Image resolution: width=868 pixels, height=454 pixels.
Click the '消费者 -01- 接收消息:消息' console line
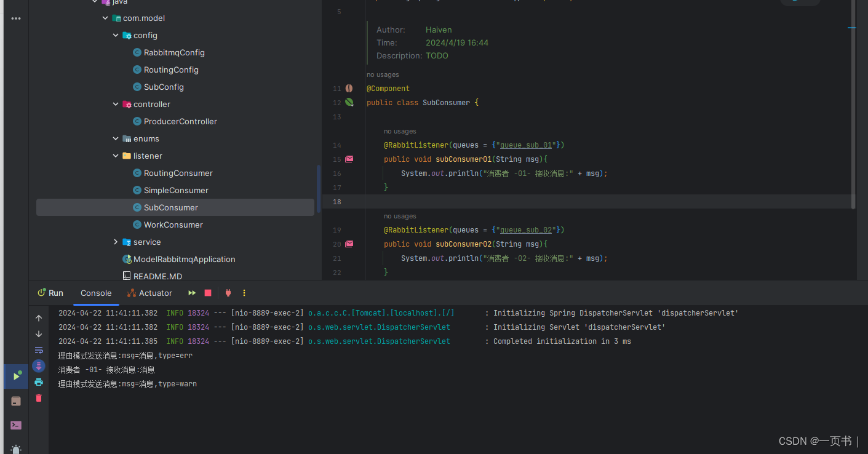106,370
